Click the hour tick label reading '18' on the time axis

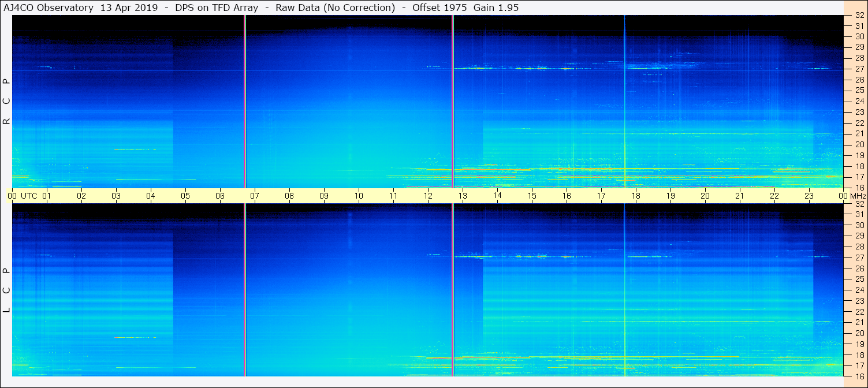pyautogui.click(x=636, y=196)
